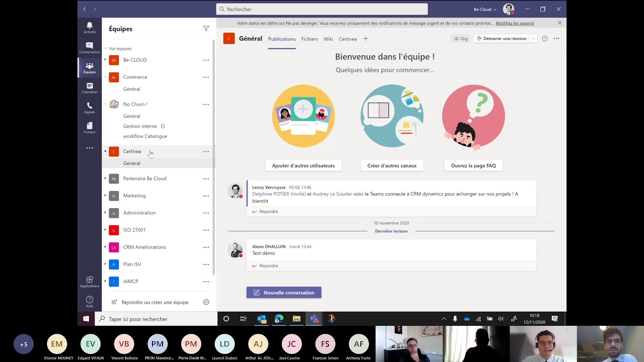
Task: Go back with the navigation arrow
Action: coord(85,9)
